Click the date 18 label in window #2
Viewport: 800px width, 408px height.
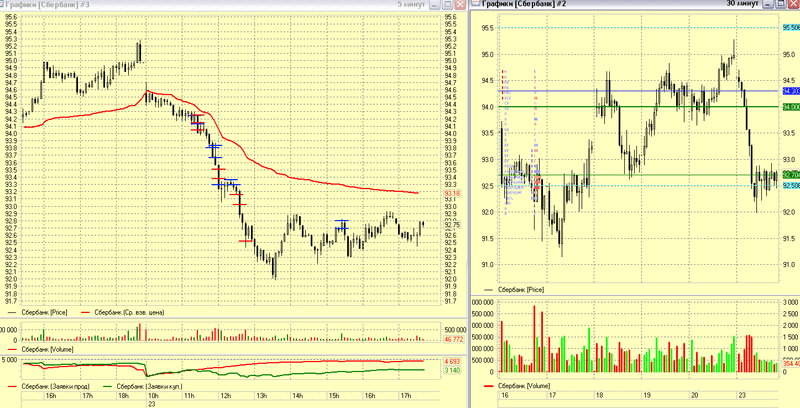pos(599,395)
